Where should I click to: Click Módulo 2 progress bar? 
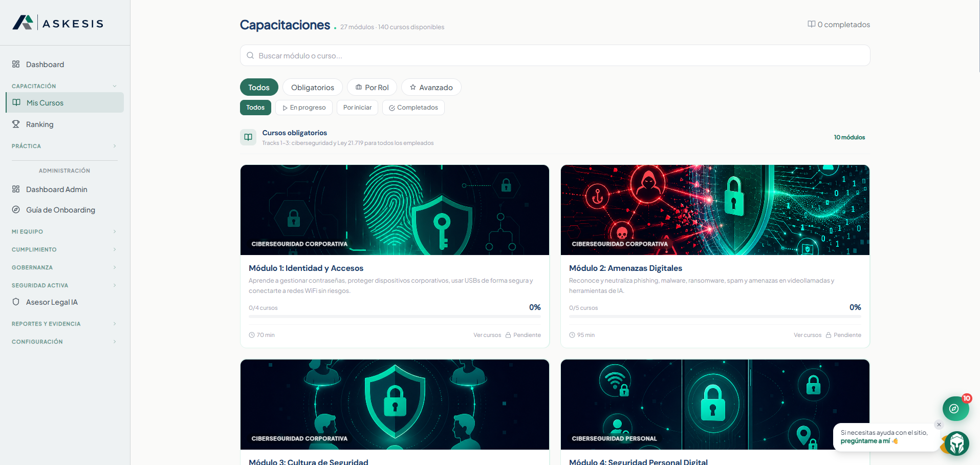coord(715,316)
